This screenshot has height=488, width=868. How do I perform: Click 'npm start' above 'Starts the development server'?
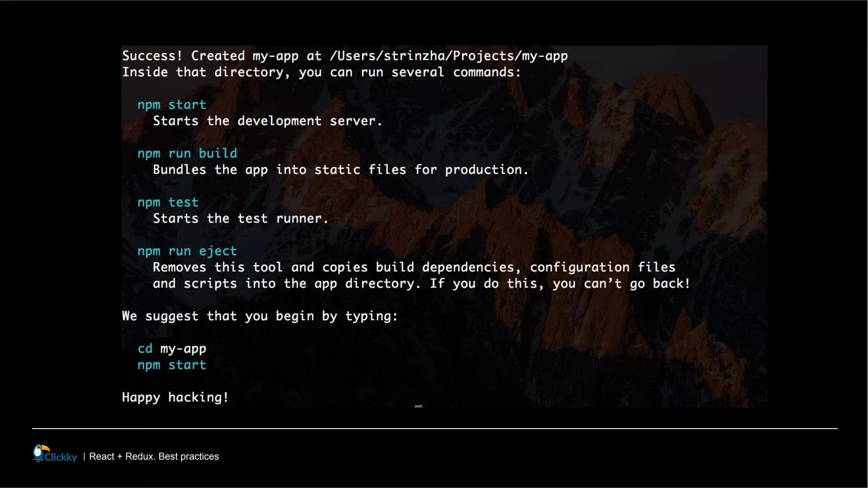[x=172, y=105]
